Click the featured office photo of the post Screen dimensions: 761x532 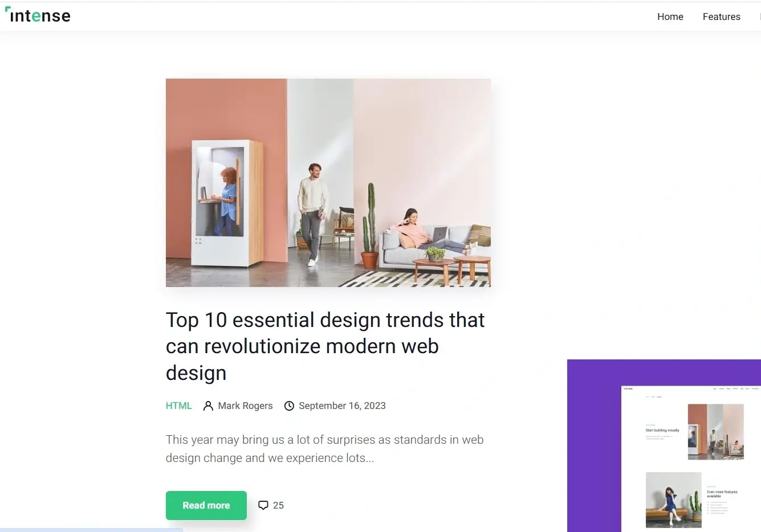(x=328, y=183)
